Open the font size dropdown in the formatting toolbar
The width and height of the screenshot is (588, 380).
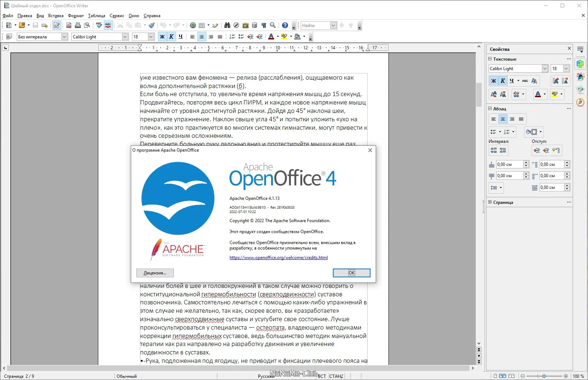151,37
